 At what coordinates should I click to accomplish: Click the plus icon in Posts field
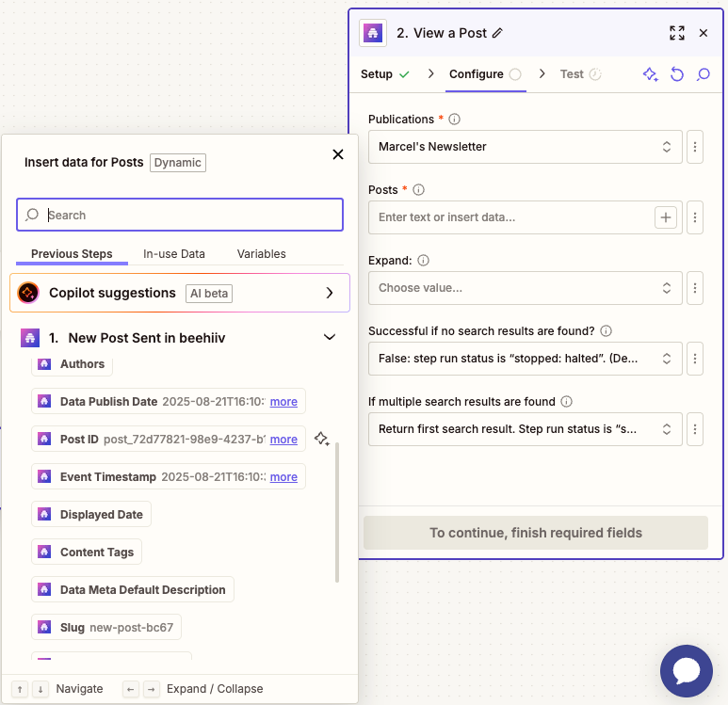(x=666, y=217)
